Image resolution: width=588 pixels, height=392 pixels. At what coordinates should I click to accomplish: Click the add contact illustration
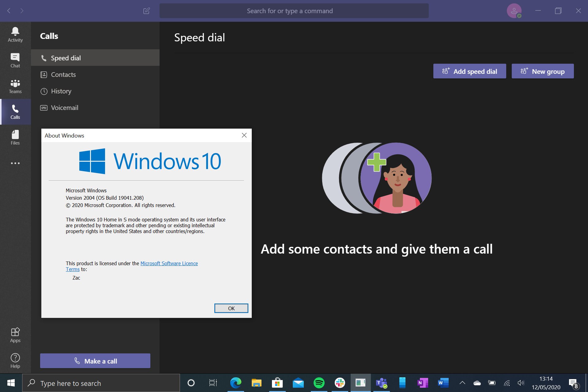(x=377, y=178)
